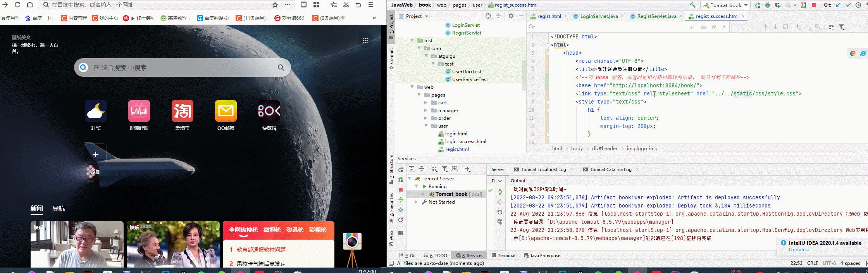Open the D dropdown beside Output
This screenshot has height=273, width=868.
496,181
